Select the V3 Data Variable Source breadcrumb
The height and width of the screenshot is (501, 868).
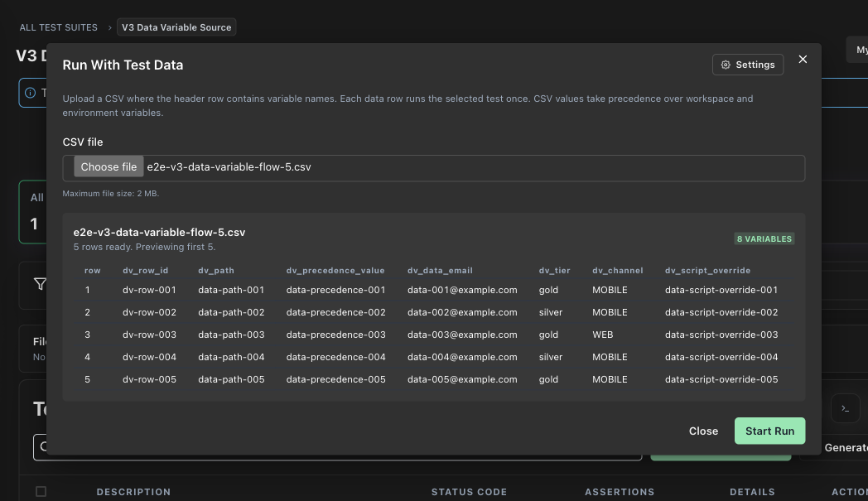pyautogui.click(x=176, y=27)
